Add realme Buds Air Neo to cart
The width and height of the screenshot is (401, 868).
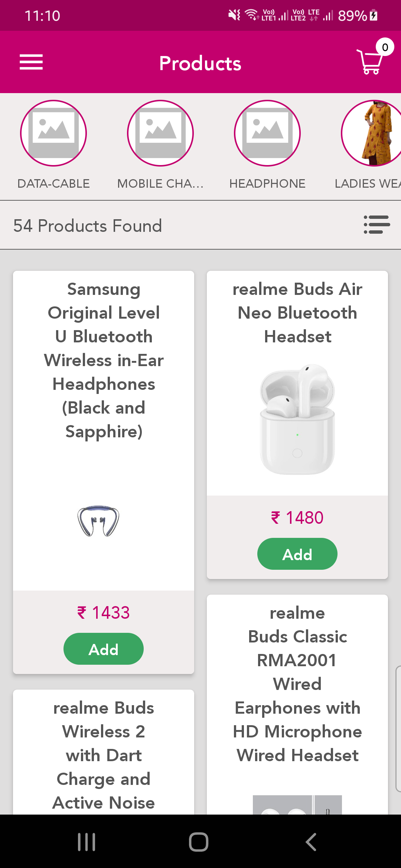click(x=297, y=554)
